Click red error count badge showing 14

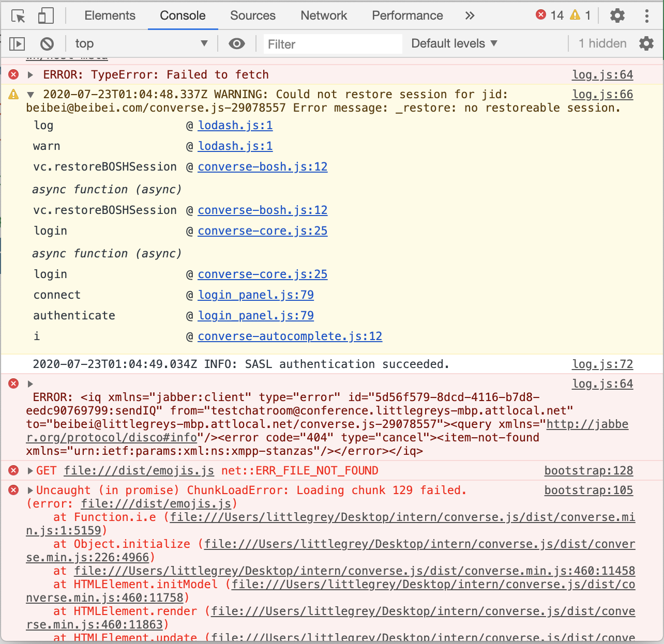click(550, 16)
